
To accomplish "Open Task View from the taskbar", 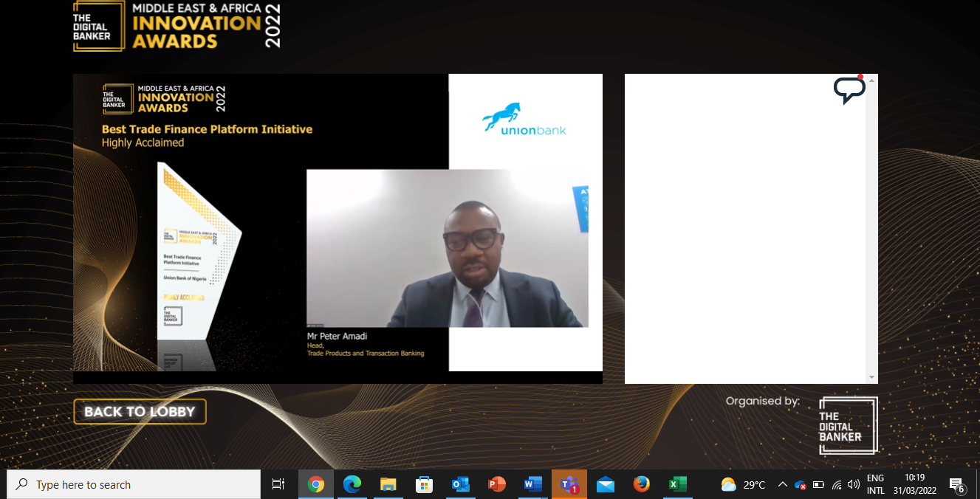I will point(278,484).
